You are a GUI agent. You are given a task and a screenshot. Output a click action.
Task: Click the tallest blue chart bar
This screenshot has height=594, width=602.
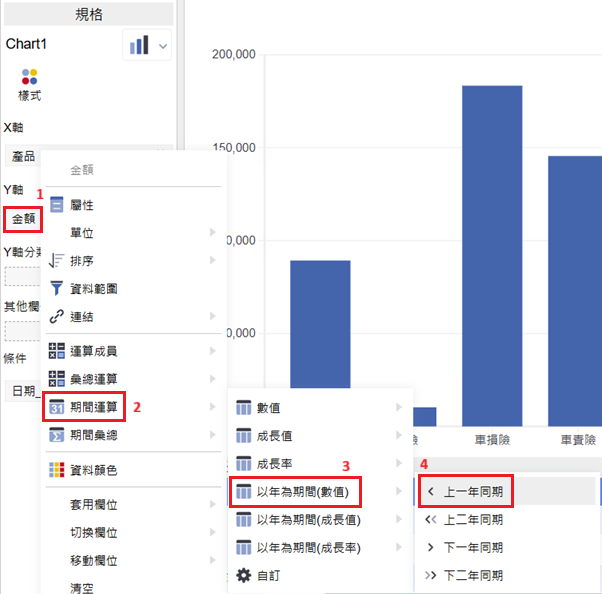[x=491, y=255]
